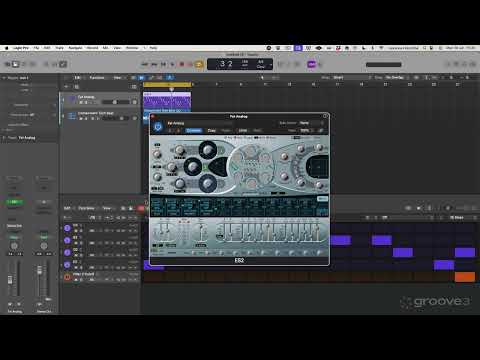Expand the Region disclosure triangle in inspector
480x360 pixels.
4,78
